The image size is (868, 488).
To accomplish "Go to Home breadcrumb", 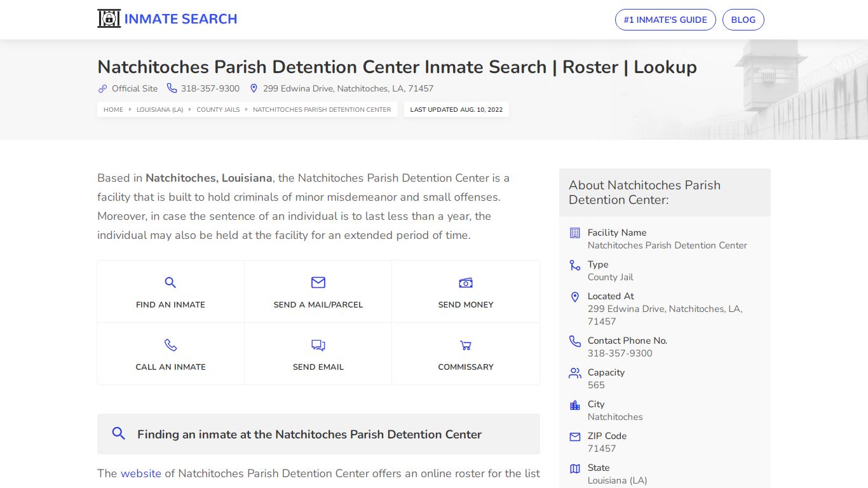I will [x=113, y=109].
